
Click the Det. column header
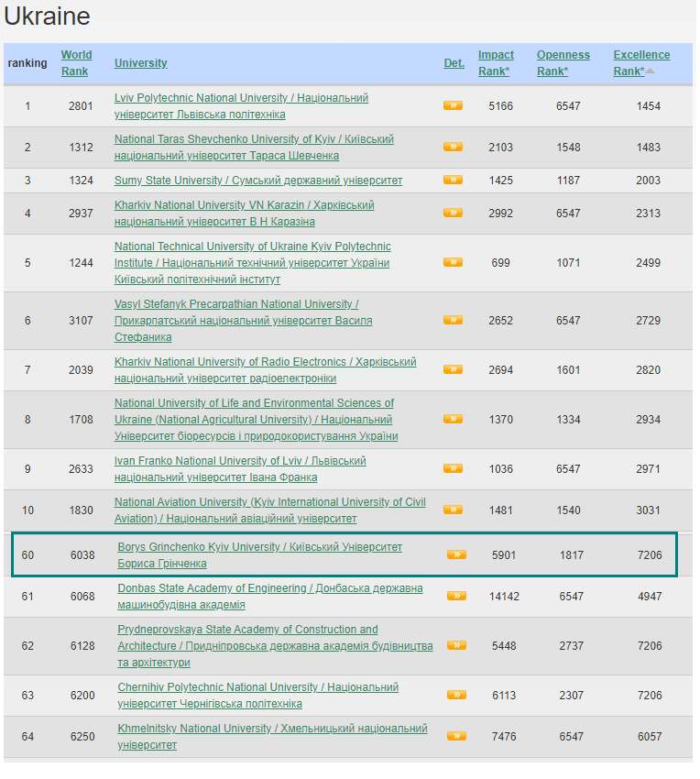pyautogui.click(x=454, y=63)
